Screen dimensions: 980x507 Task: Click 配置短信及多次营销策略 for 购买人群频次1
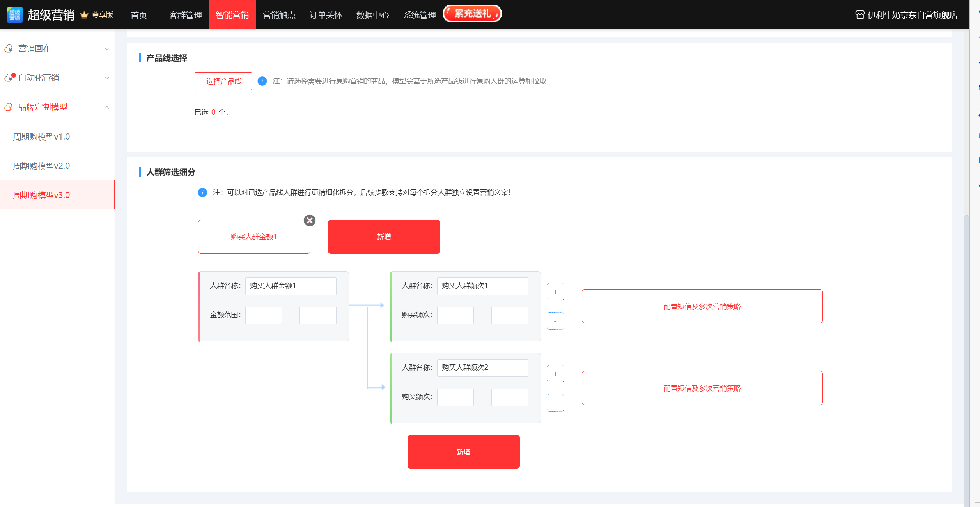[702, 306]
